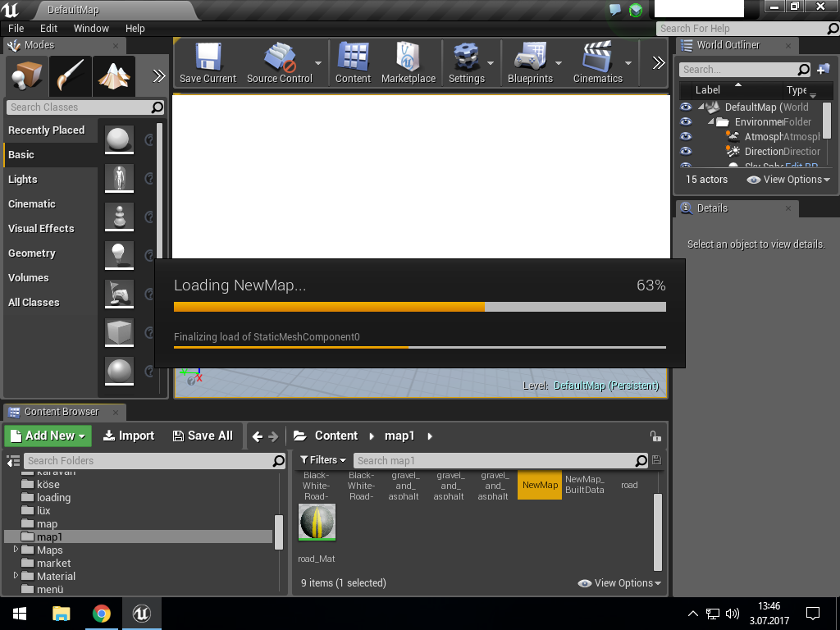Toggle sources panel view icon

click(x=13, y=461)
